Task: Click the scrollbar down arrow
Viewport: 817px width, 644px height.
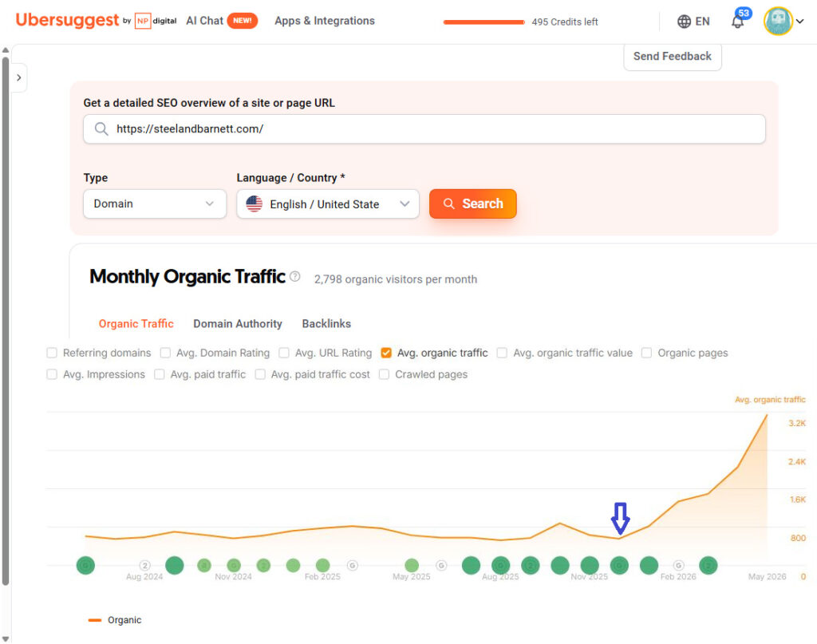Action: 6,639
